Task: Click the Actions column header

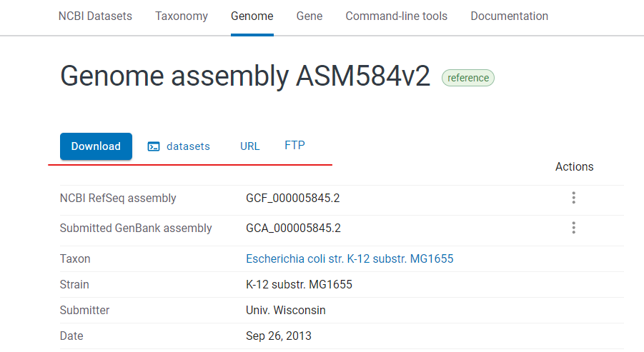Action: 574,166
